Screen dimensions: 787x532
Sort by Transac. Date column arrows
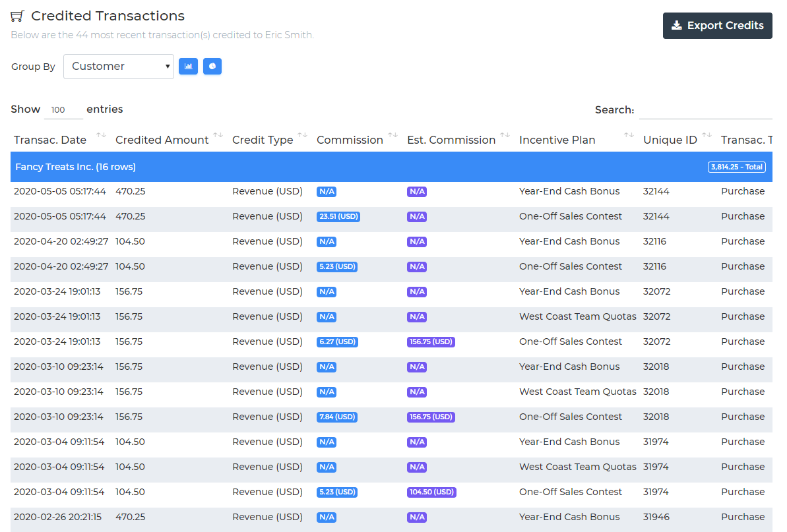tap(101, 136)
